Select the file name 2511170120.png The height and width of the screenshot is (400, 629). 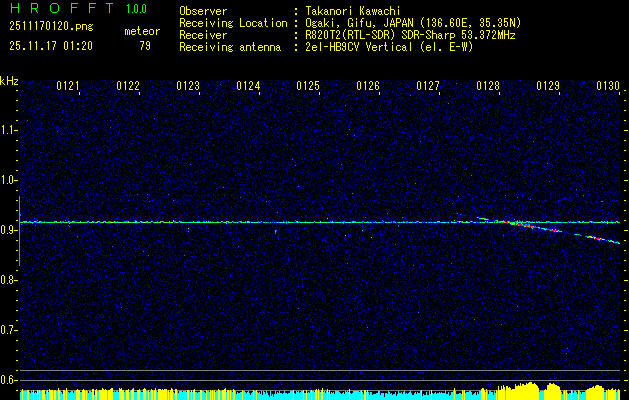pos(51,27)
